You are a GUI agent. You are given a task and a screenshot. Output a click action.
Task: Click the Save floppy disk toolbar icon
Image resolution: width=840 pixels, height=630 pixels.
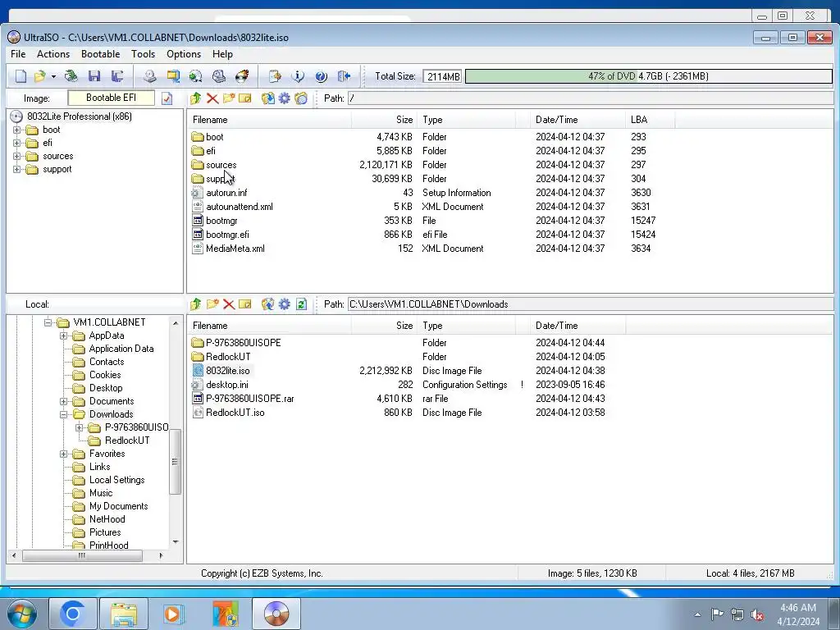(94, 76)
